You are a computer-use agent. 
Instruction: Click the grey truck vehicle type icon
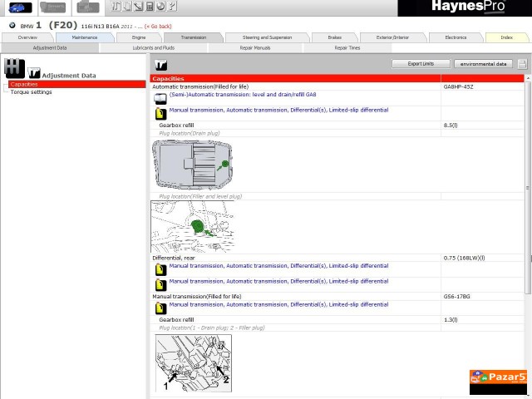point(87,7)
